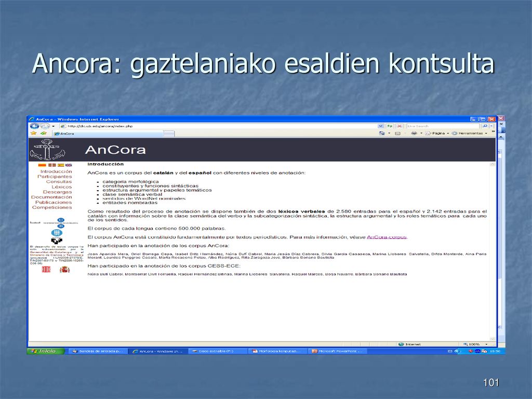Switch language with the Basque flag
The width and height of the screenshot is (532, 399).
[x=52, y=165]
